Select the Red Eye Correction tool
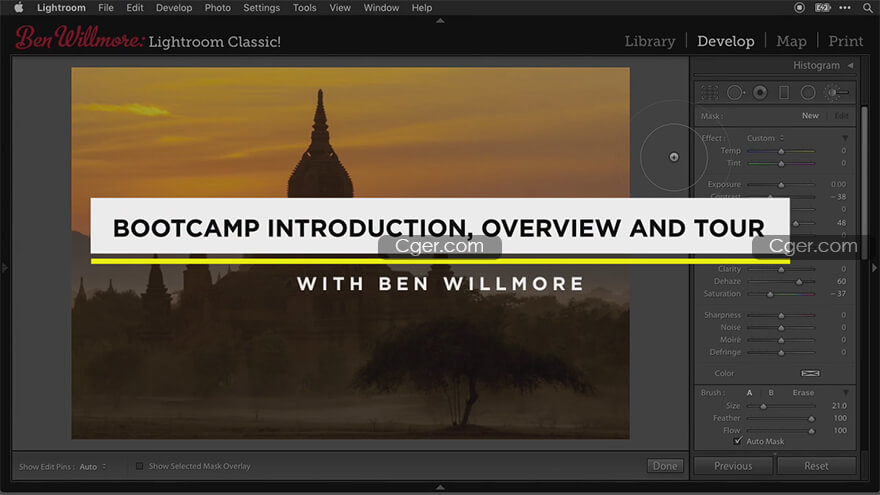This screenshot has width=880, height=495. [760, 93]
